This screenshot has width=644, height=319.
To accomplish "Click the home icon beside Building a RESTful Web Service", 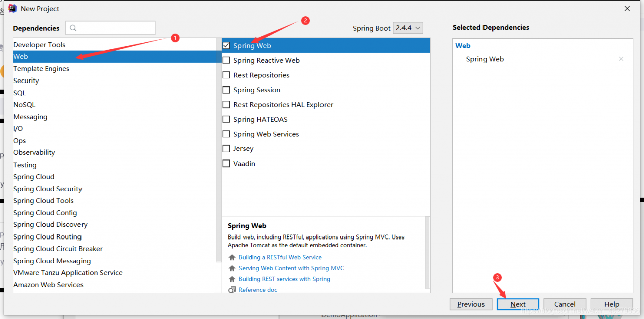I will pyautogui.click(x=232, y=257).
